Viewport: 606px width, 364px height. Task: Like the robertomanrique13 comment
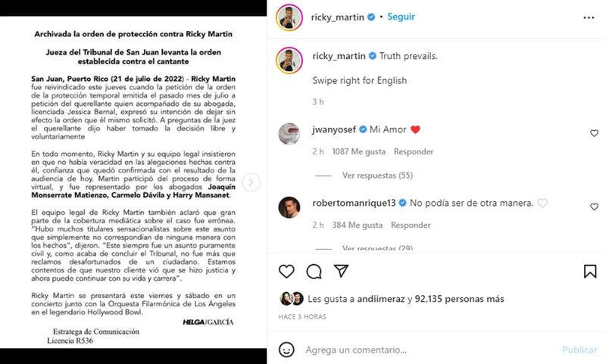pyautogui.click(x=594, y=207)
